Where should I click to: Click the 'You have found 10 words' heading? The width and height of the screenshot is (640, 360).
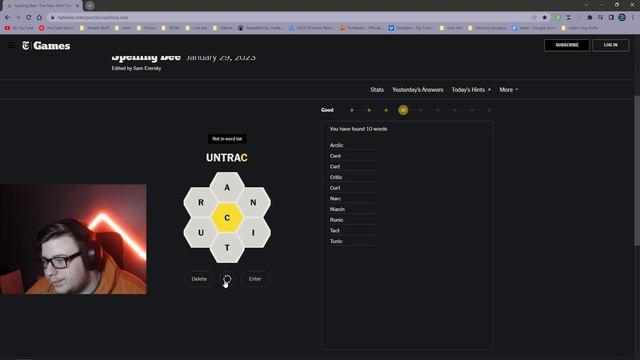(x=358, y=129)
